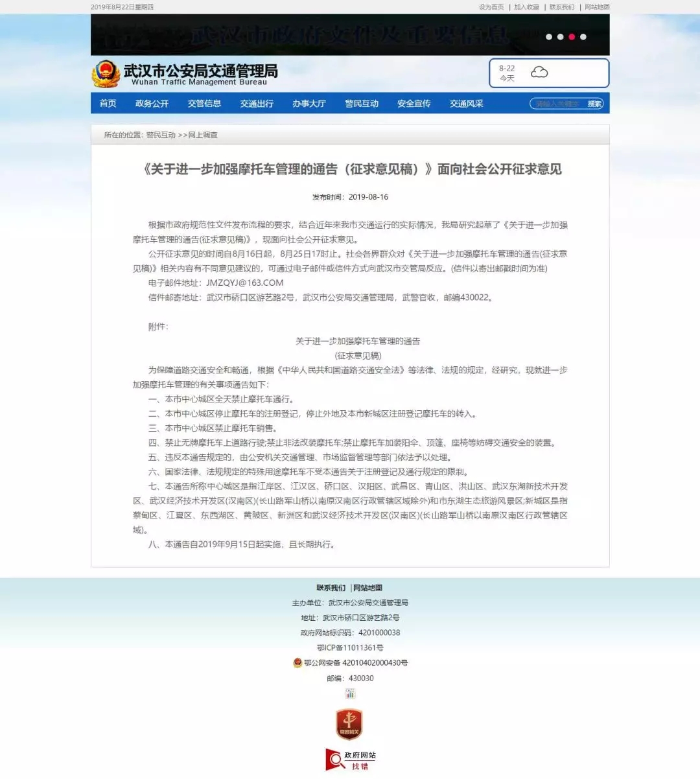This screenshot has width=700, height=779.
Task: Open the 办事大厅 navigation menu
Action: [x=309, y=104]
